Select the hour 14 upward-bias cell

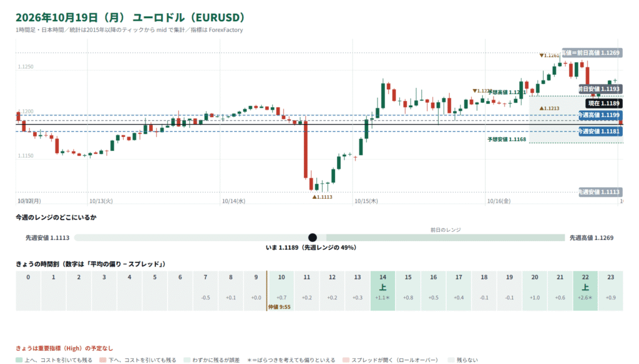(383, 290)
